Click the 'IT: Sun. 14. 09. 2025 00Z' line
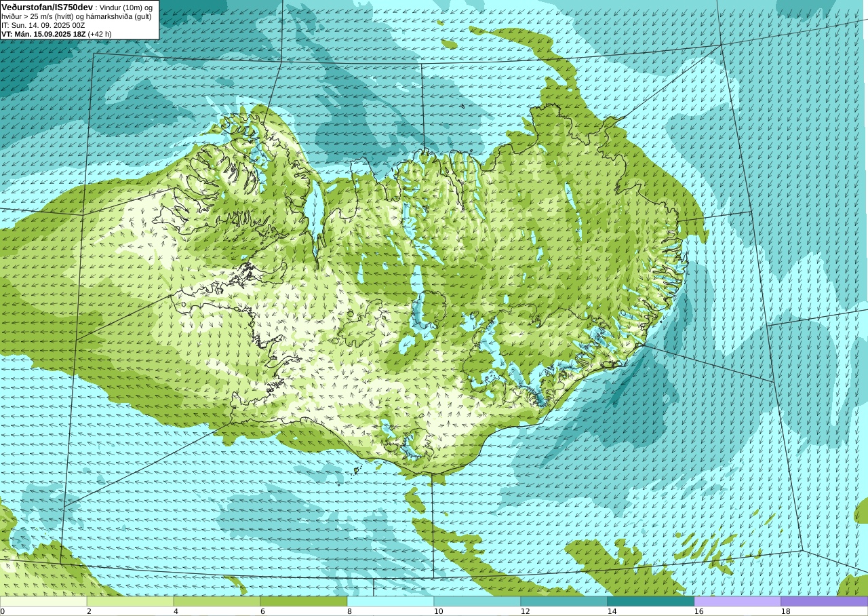Screen dimensions: 868x616 coord(43,25)
